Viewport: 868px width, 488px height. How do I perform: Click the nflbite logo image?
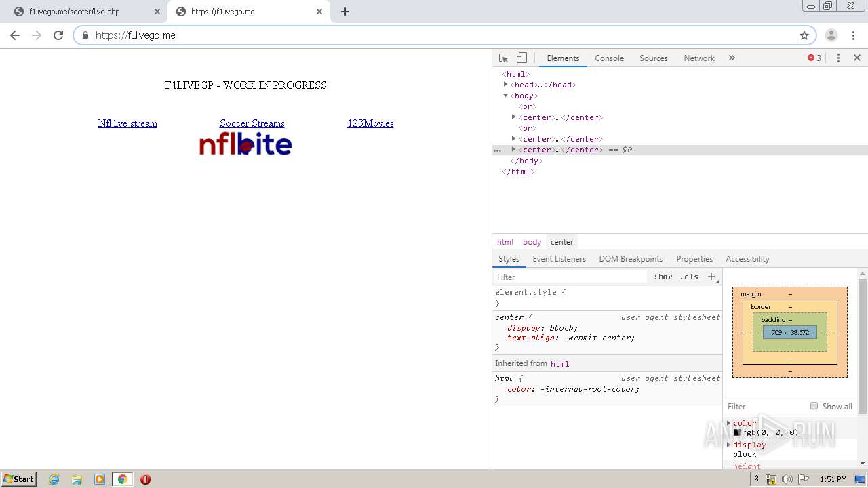click(x=245, y=144)
